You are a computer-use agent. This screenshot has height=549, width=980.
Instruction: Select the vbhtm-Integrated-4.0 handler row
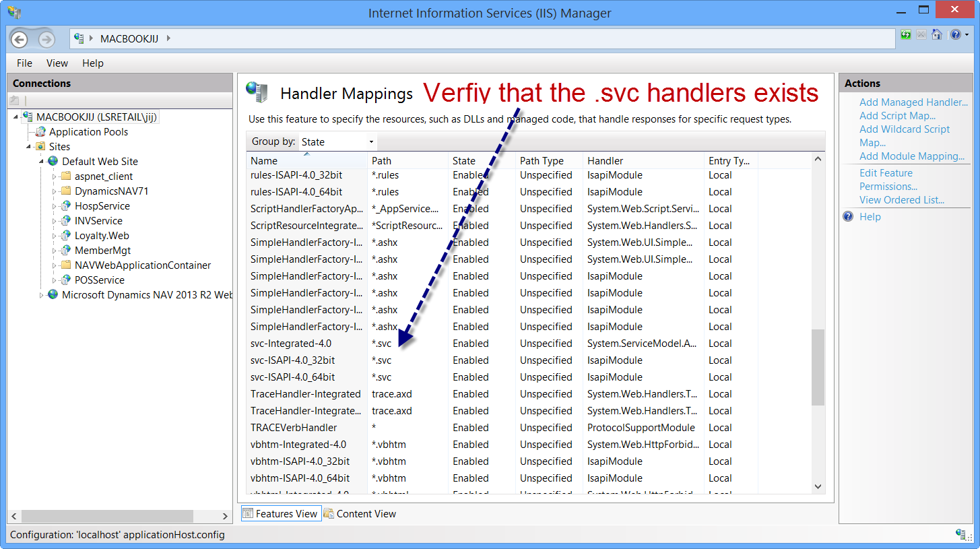click(x=529, y=445)
